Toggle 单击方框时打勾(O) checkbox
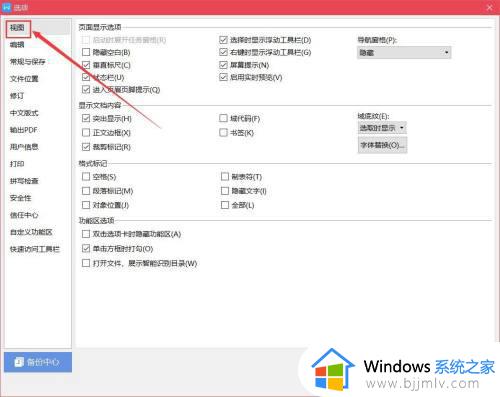Viewport: 500px width, 397px height. click(86, 248)
